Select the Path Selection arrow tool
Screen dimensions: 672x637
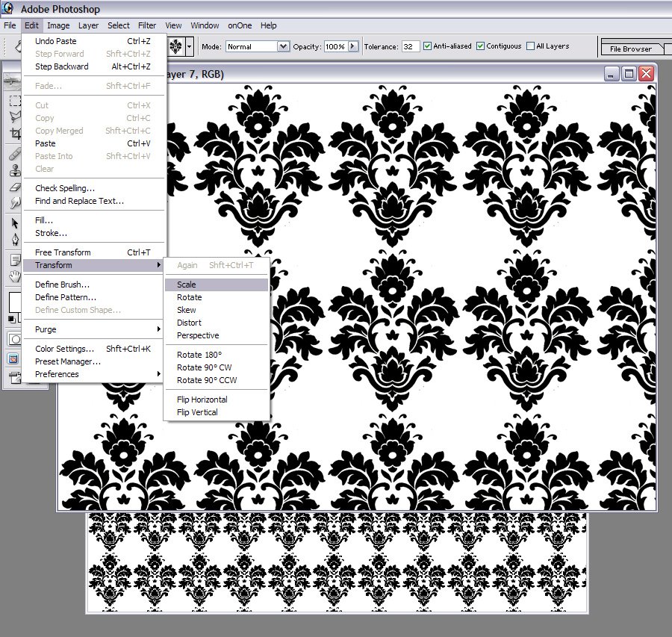pos(15,223)
